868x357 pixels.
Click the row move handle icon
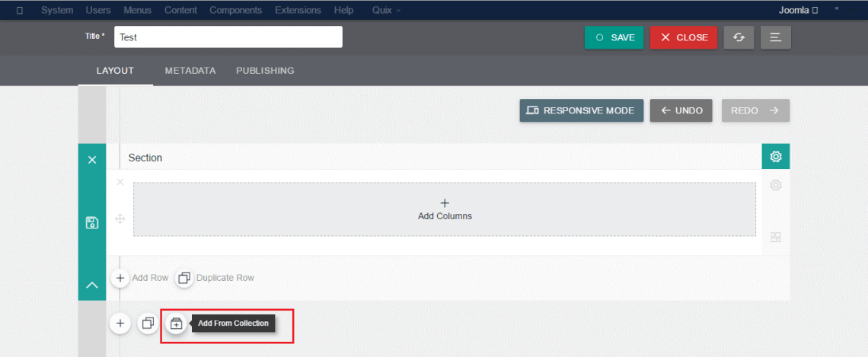[x=120, y=219]
